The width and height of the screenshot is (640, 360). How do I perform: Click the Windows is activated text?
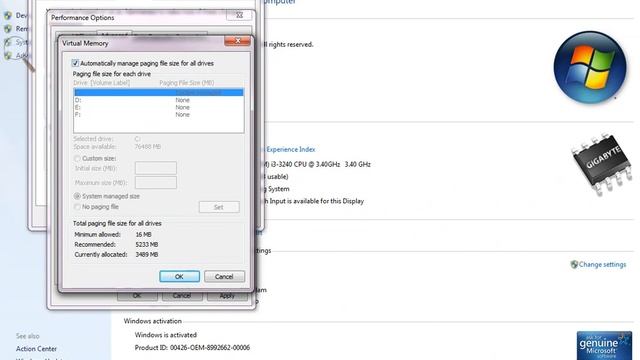(x=166, y=335)
